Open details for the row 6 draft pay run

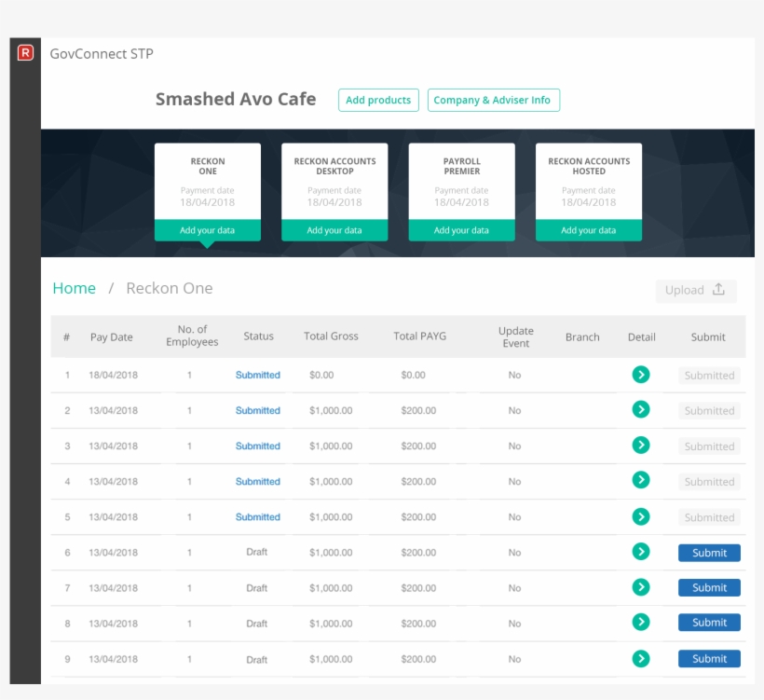(x=641, y=552)
